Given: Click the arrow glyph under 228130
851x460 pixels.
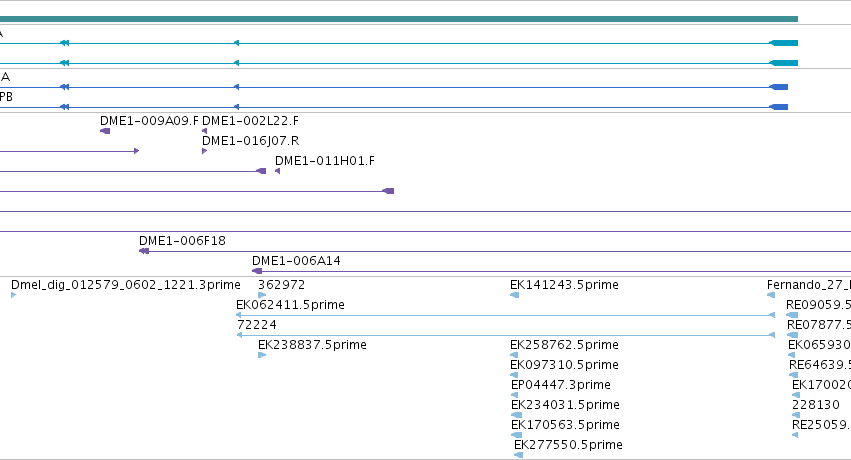Looking at the screenshot, I should click(796, 415).
